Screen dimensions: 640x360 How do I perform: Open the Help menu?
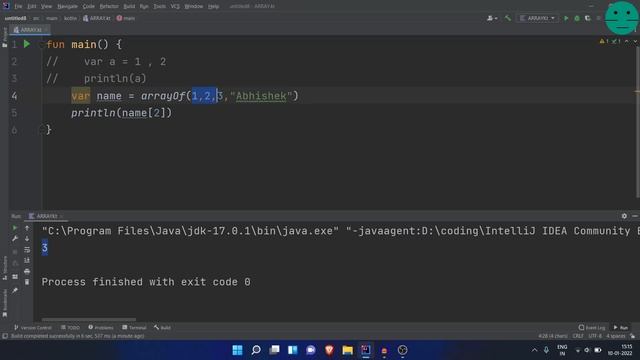(213, 7)
